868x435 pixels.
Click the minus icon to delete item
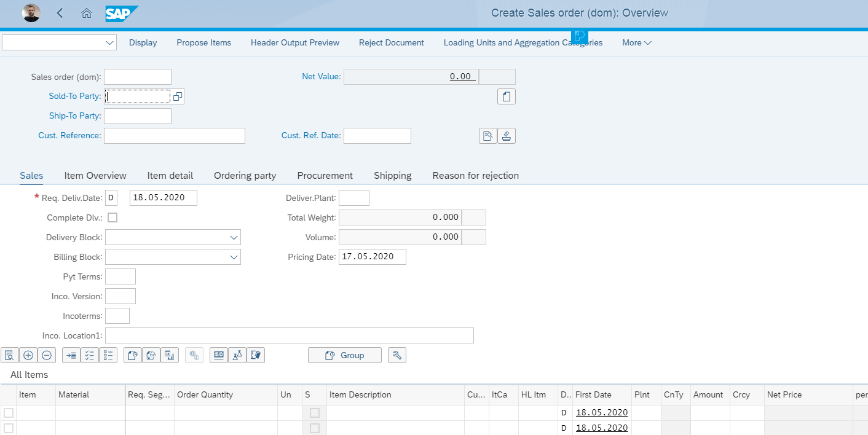coord(47,355)
